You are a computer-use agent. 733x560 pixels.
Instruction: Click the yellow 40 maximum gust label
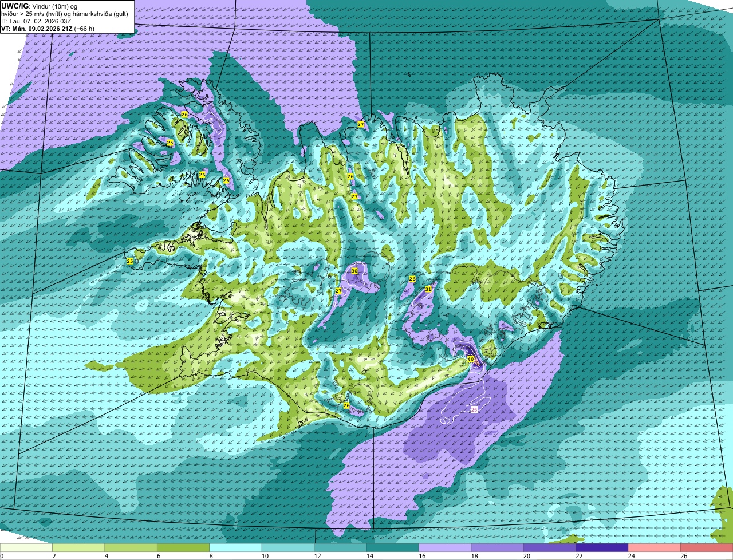pos(471,359)
